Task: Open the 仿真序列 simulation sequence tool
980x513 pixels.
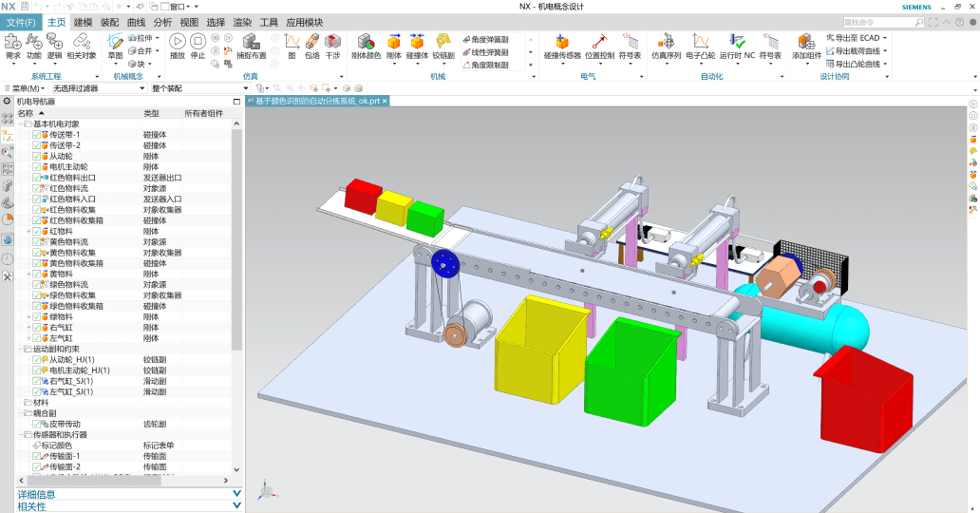Action: pyautogui.click(x=667, y=47)
